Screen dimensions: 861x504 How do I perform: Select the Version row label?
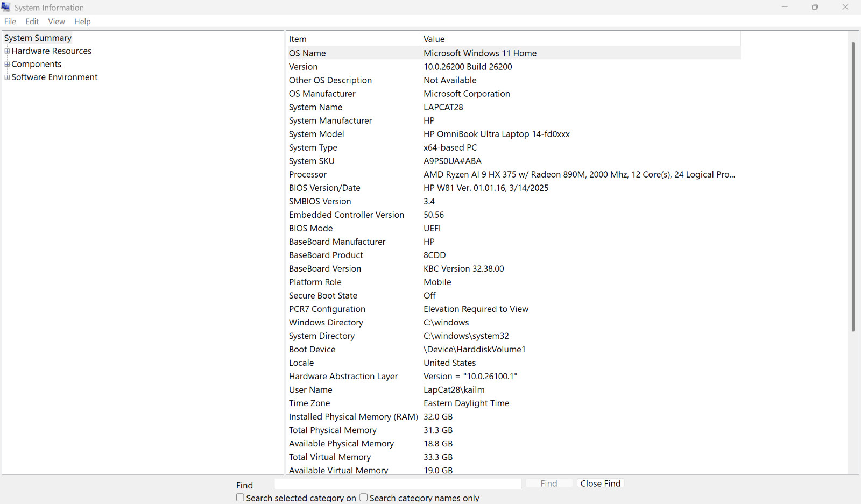pyautogui.click(x=304, y=67)
